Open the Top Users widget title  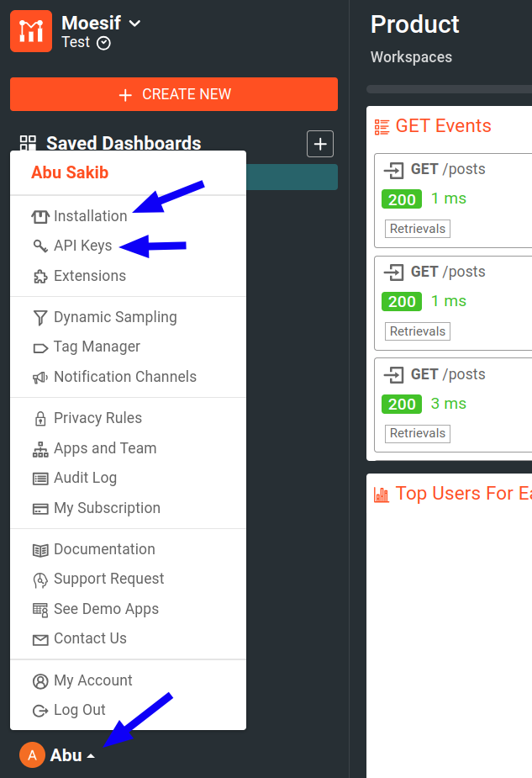point(464,494)
